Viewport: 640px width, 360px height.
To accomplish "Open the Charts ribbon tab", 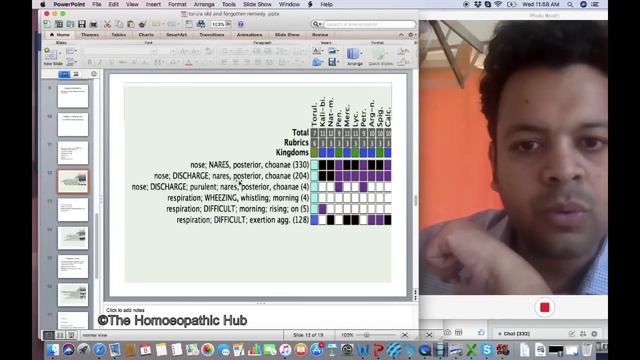I will [146, 35].
